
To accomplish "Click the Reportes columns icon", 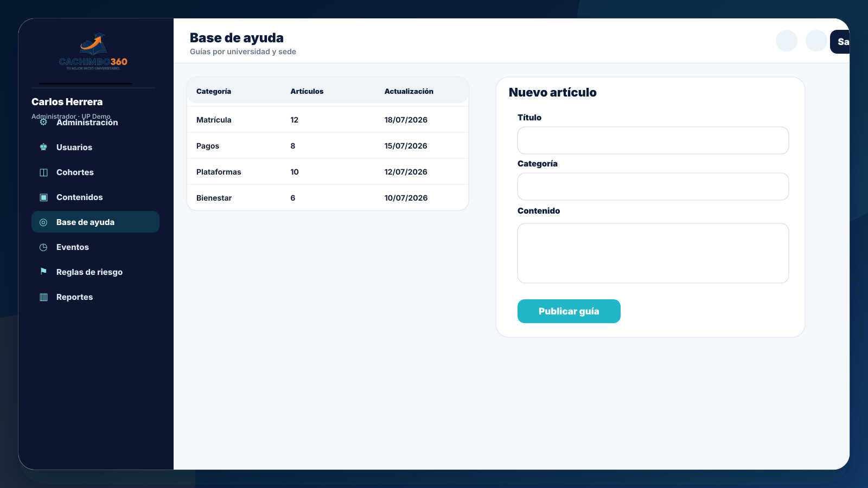I will (x=43, y=297).
